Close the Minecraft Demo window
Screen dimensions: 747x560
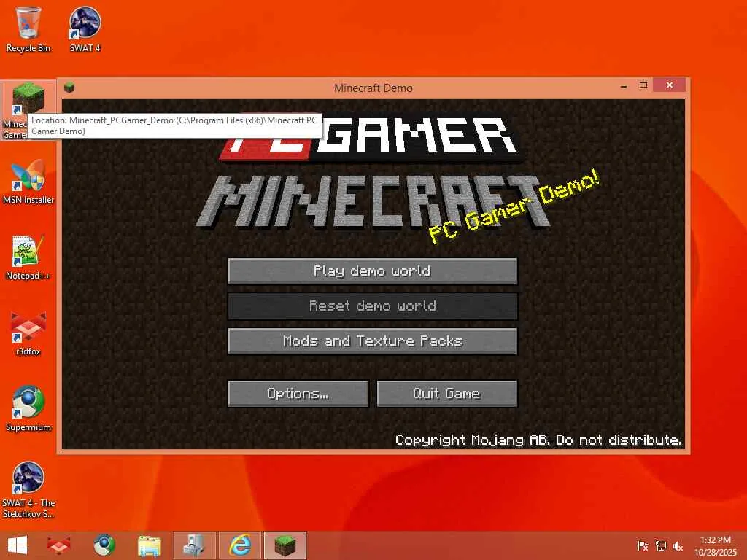tap(670, 85)
